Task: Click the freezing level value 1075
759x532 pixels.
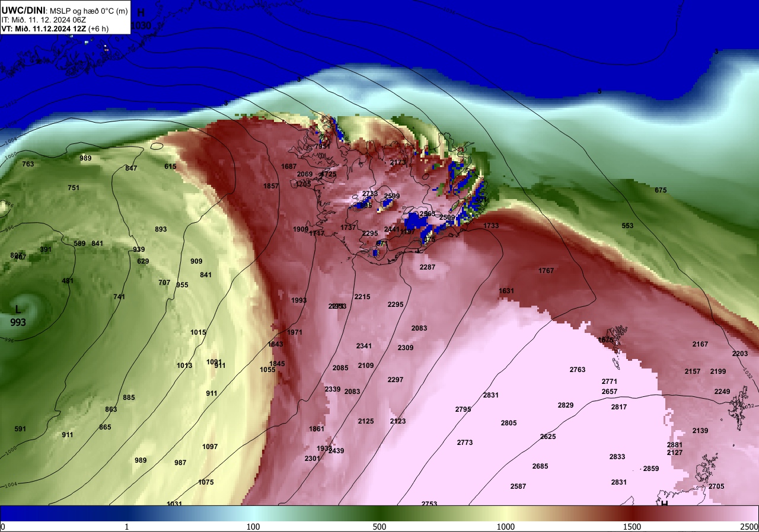Action: [x=206, y=482]
